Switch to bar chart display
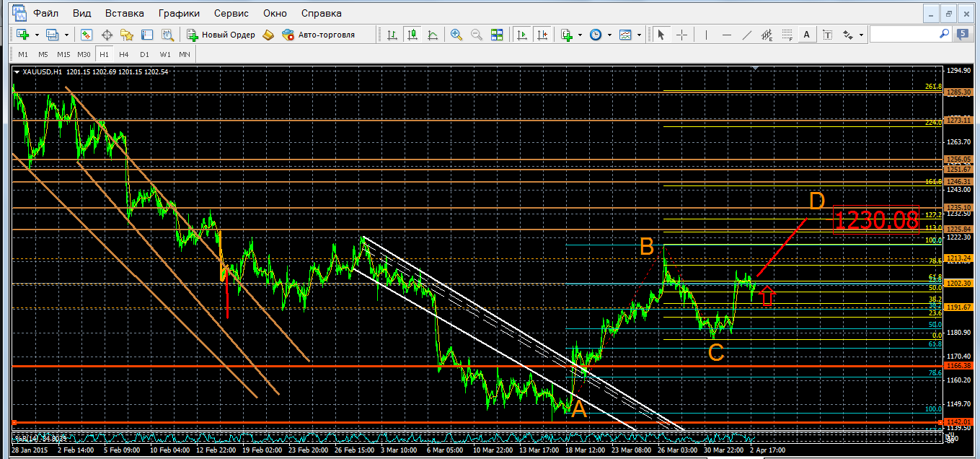The image size is (980, 459). pyautogui.click(x=392, y=35)
